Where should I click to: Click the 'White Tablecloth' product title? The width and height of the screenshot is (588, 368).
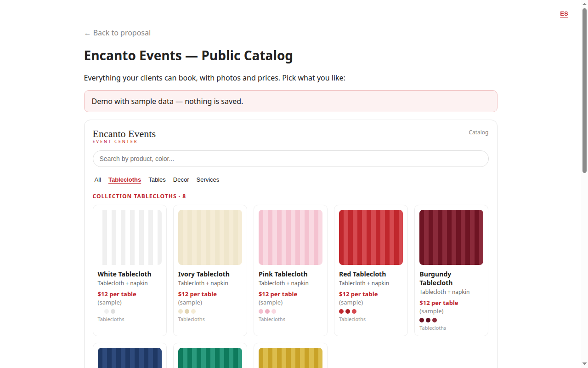pos(124,274)
